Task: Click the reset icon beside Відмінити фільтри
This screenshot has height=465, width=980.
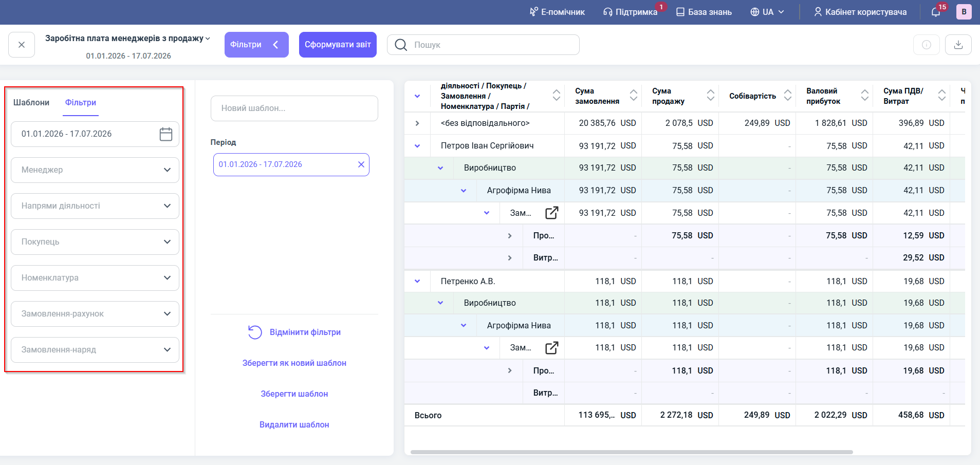Action: 255,332
